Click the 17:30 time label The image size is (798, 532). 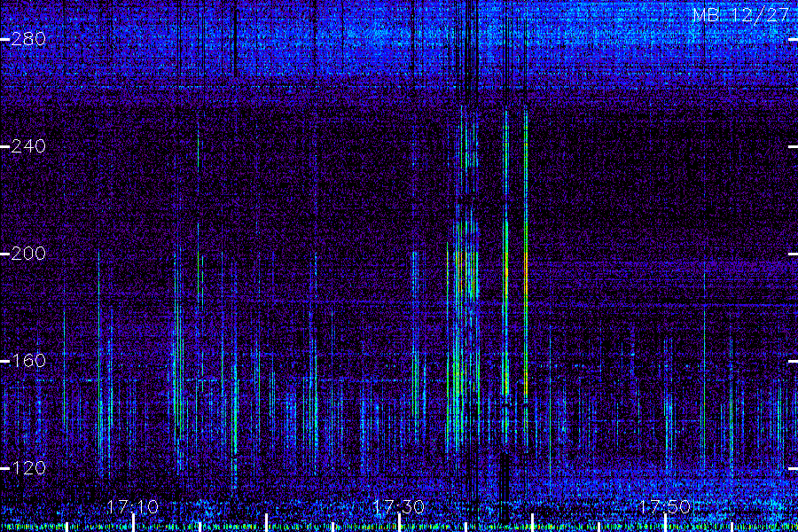click(398, 506)
